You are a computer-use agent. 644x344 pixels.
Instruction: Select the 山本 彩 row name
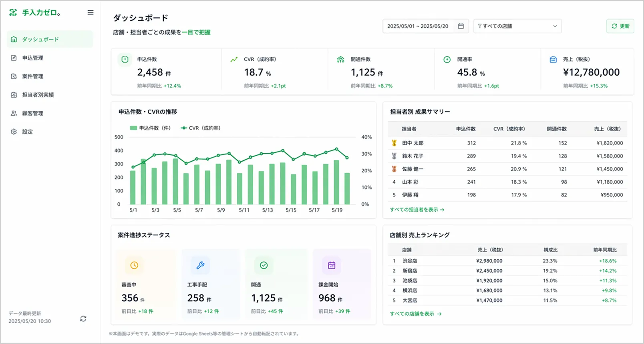coord(410,182)
